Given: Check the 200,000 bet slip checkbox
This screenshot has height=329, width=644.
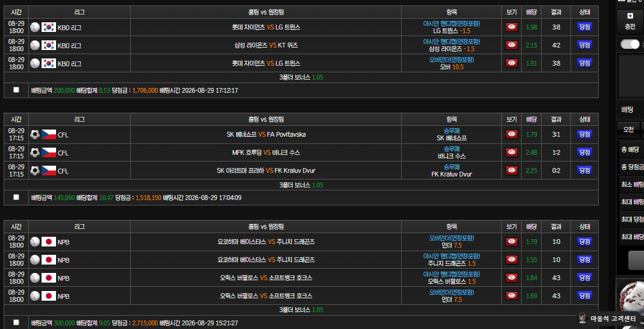Looking at the screenshot, I should point(16,90).
